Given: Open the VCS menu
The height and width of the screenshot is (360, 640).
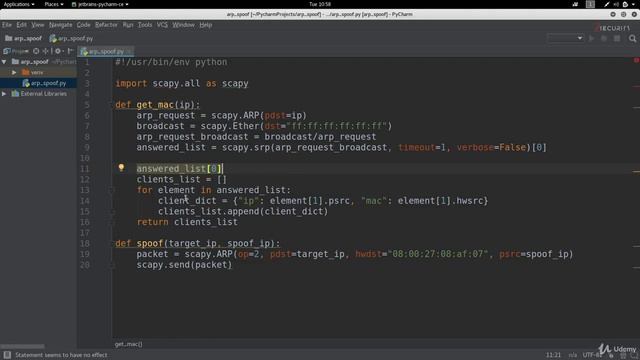Looking at the screenshot, I should pyautogui.click(x=162, y=25).
